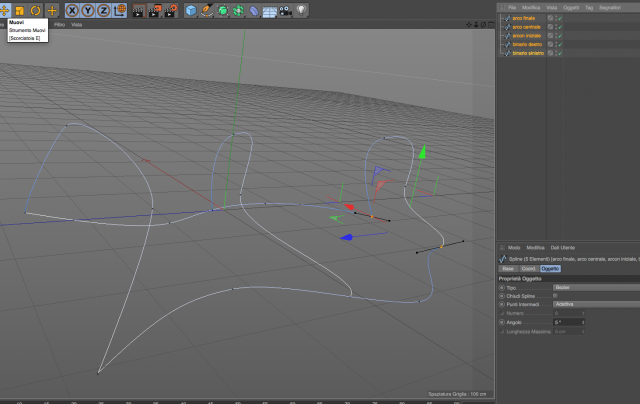Click viewport layout toggle icon
The height and width of the screenshot is (404, 640).
[x=491, y=25]
